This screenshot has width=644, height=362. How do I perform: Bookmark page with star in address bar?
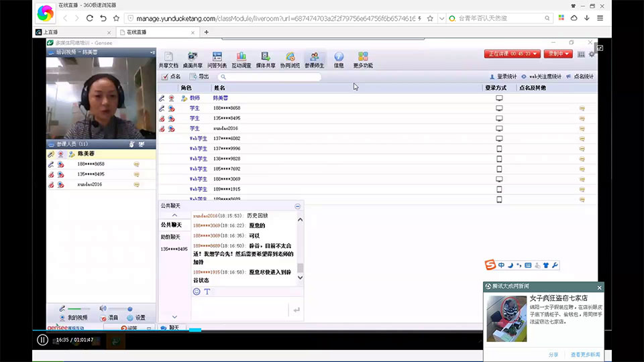(430, 18)
